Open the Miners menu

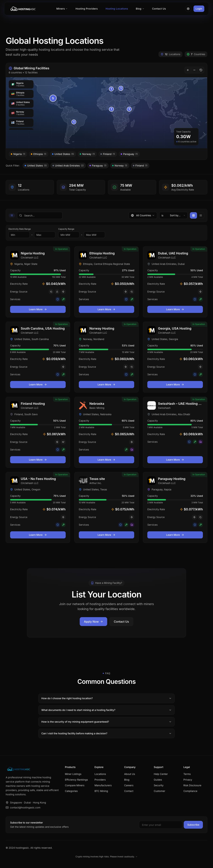62,9
